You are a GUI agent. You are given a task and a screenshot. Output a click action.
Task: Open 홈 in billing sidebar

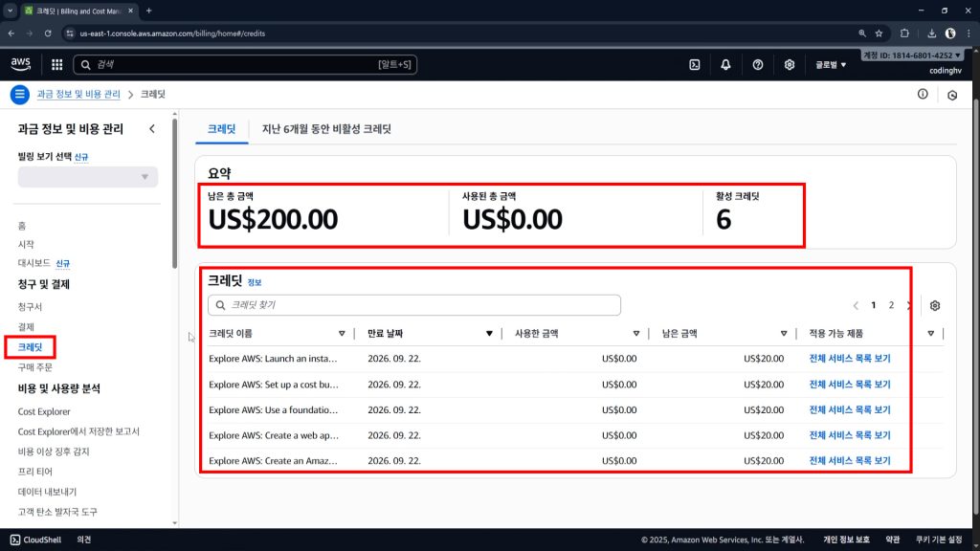point(22,226)
